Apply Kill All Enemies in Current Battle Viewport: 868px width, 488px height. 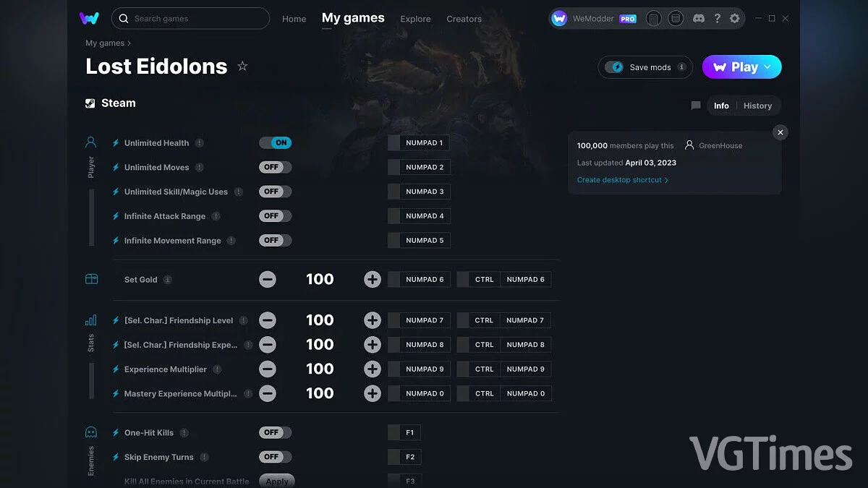tap(276, 481)
